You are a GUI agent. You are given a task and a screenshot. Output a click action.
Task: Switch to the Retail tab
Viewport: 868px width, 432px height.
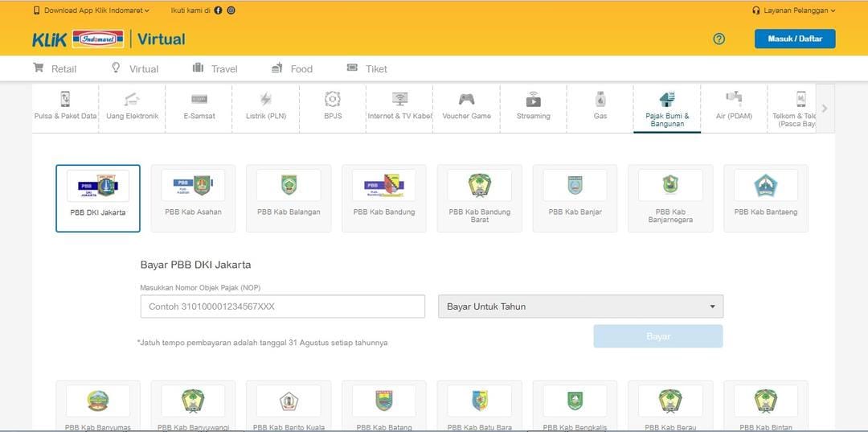(55, 68)
